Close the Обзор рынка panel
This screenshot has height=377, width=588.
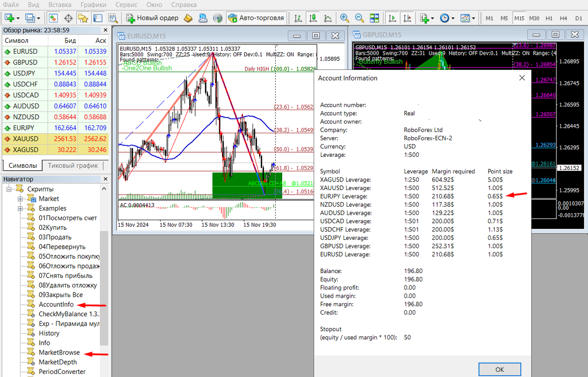(x=105, y=30)
